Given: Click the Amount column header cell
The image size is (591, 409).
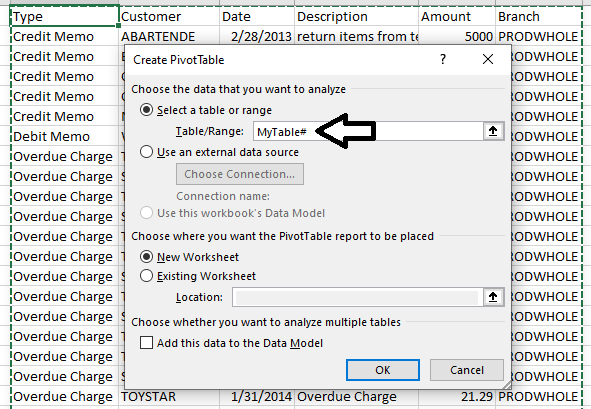Looking at the screenshot, I should [457, 17].
